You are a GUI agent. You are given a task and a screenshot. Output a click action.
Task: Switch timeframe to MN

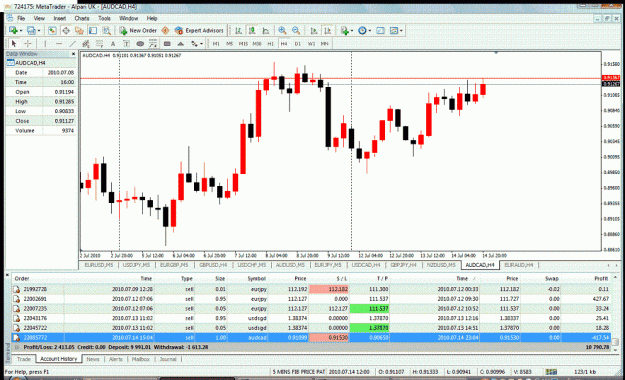click(324, 43)
